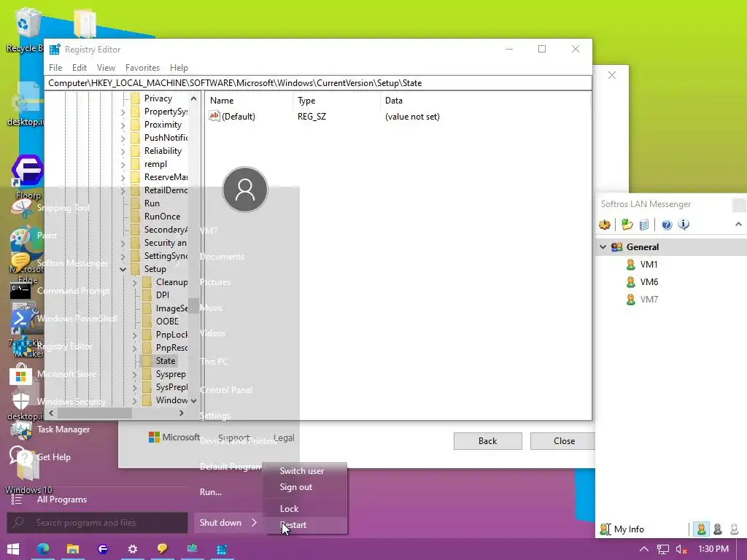Expand the rempl registry key
747x560 pixels.
point(123,164)
